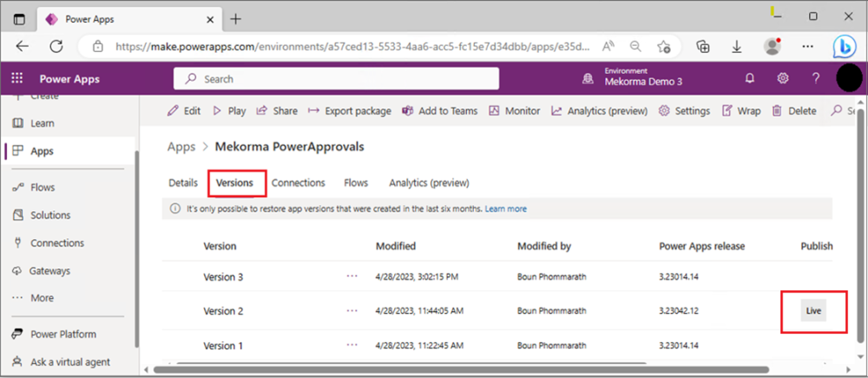868x378 pixels.
Task: Click the Modified by column header
Action: pyautogui.click(x=544, y=246)
